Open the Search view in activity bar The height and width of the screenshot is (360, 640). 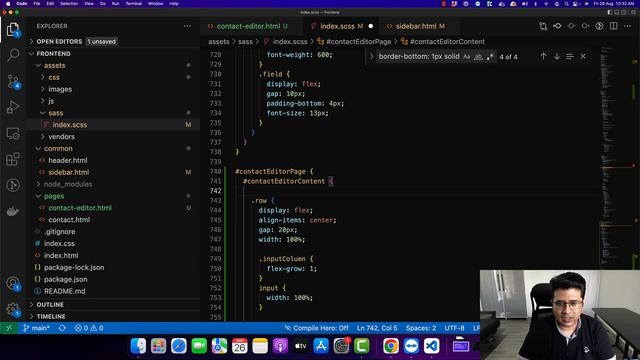pyautogui.click(x=13, y=55)
